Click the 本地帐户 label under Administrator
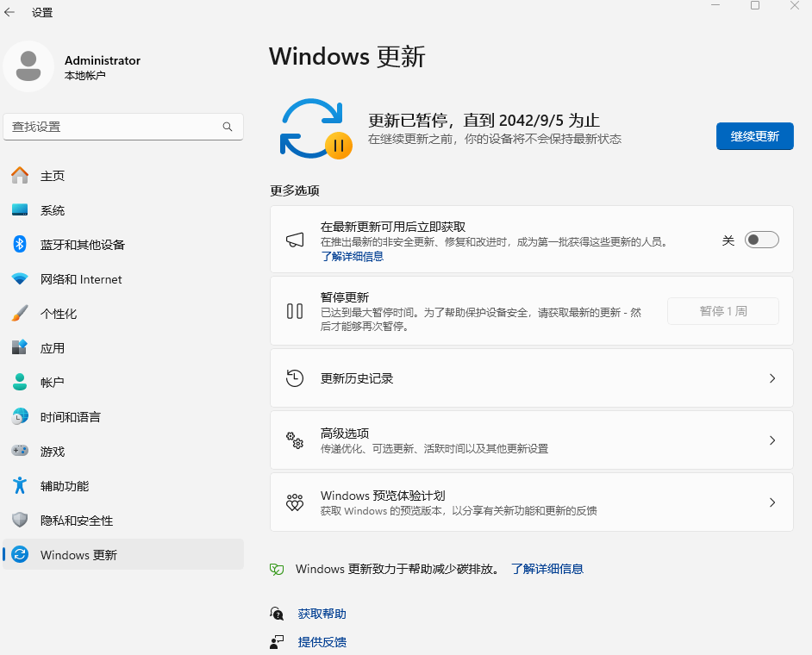The height and width of the screenshot is (655, 812). pos(85,76)
